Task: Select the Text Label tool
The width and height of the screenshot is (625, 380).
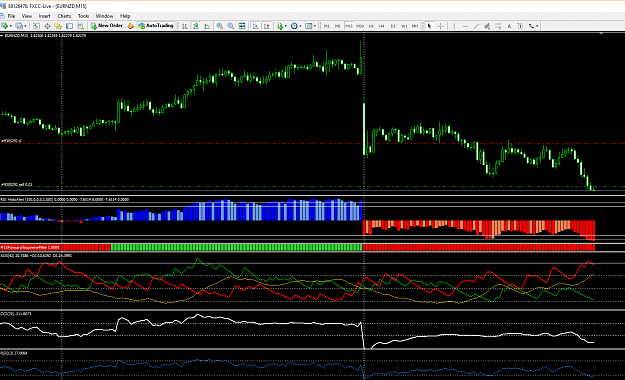Action: coord(520,26)
